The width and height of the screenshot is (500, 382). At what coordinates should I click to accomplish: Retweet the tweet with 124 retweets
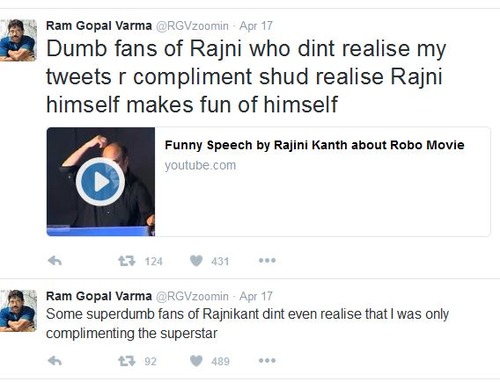click(127, 261)
